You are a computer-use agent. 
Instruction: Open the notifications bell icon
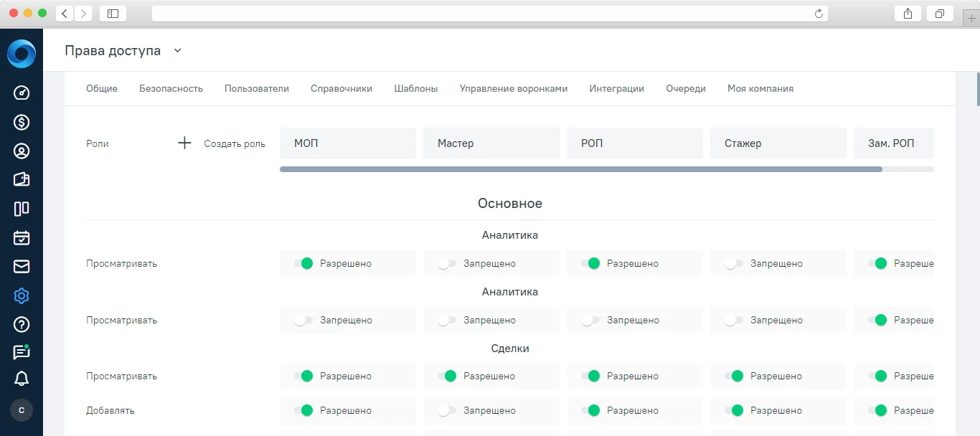[x=22, y=379]
